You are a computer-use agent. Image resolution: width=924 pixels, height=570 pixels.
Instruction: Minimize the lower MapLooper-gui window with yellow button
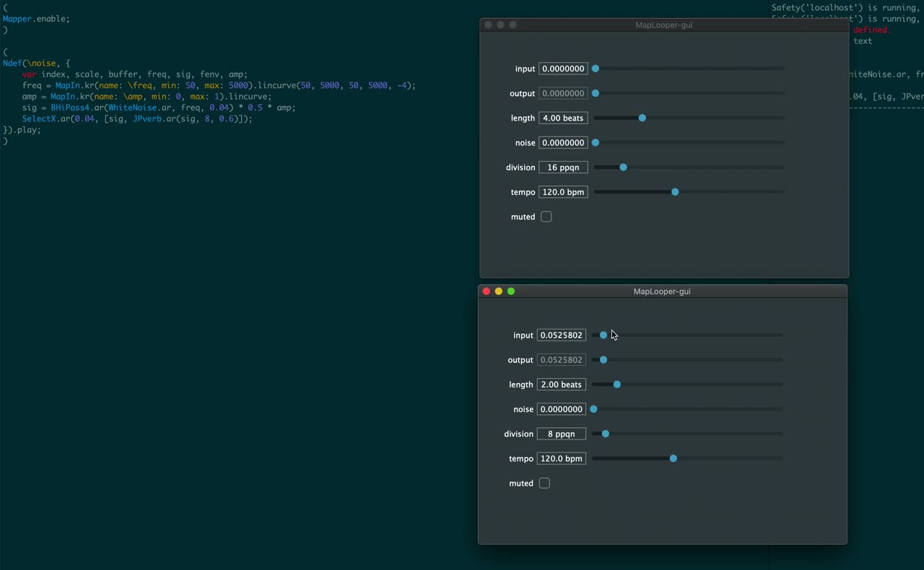coord(499,291)
